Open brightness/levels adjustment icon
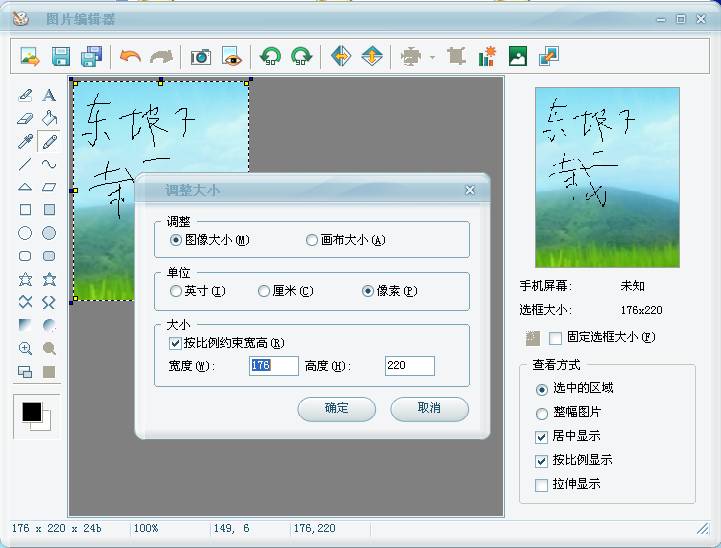Screen dimensions: 721x548 [x=487, y=57]
